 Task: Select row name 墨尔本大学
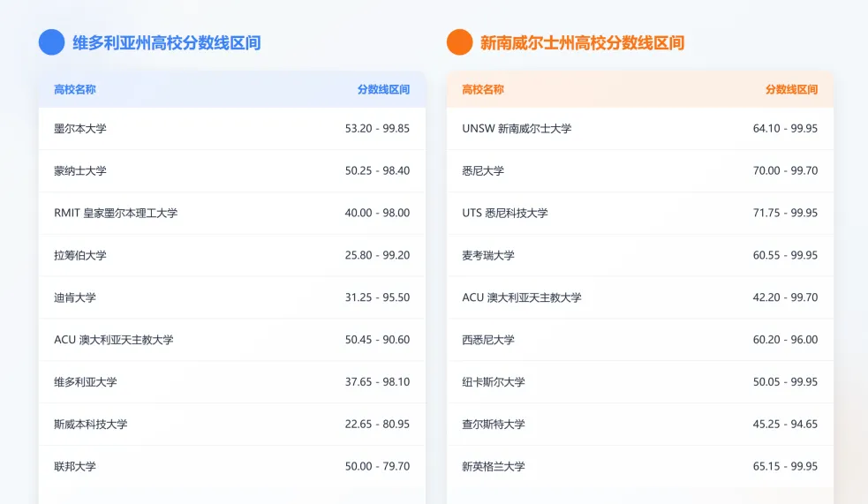pyautogui.click(x=80, y=128)
